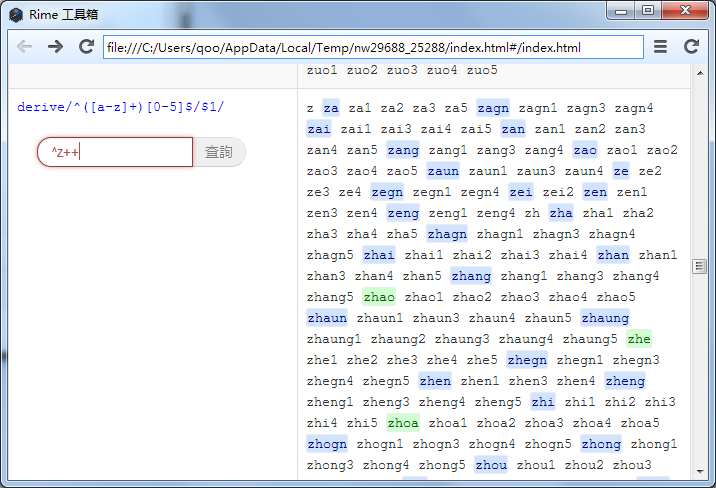The height and width of the screenshot is (488, 716).
Task: Maximize the Rime 工具箱 window
Action: 648,11
